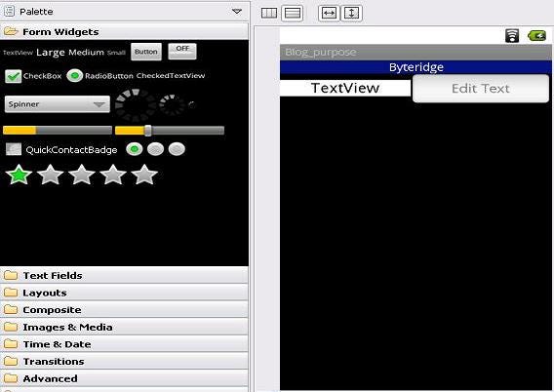The width and height of the screenshot is (554, 392).
Task: Expand the Layouts folder
Action: point(124,293)
